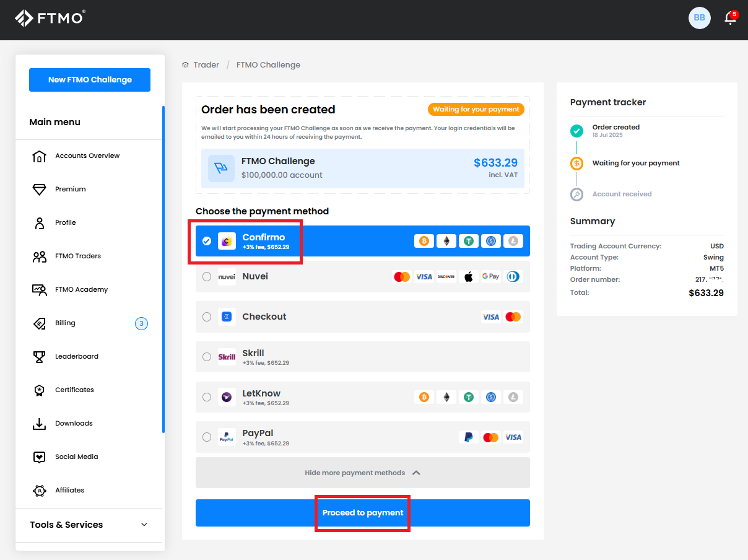The width and height of the screenshot is (748, 560).
Task: Click the Swing account type value
Action: (x=713, y=258)
